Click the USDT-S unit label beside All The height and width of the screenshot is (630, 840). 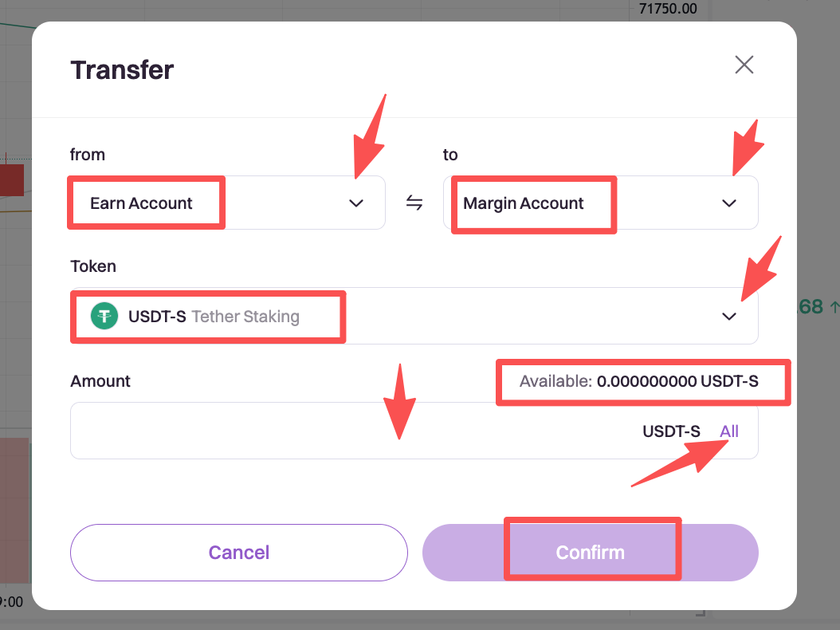(671, 431)
